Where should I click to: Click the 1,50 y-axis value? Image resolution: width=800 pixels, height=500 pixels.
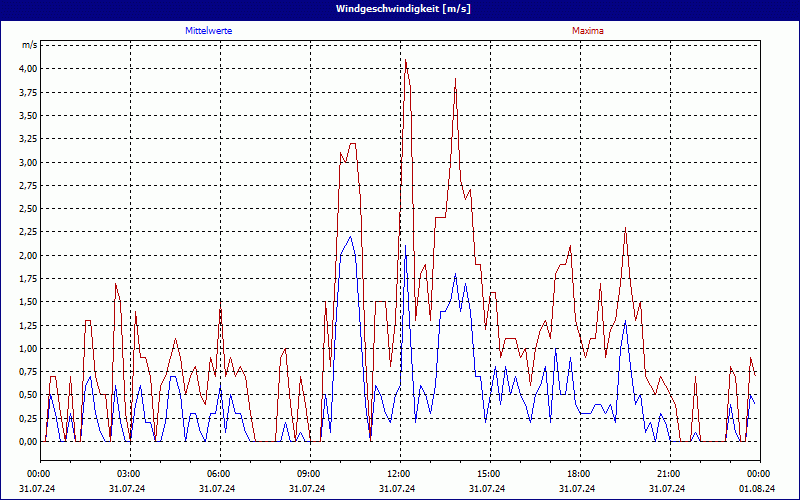click(28, 302)
